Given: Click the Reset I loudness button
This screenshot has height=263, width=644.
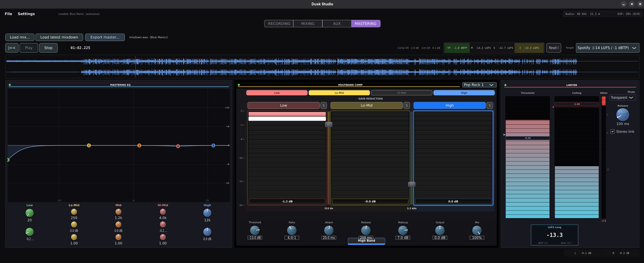Looking at the screenshot, I should click(x=554, y=48).
